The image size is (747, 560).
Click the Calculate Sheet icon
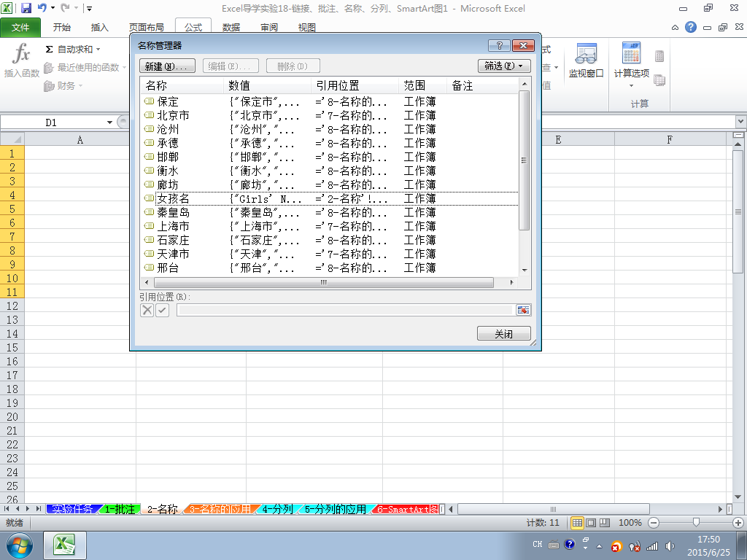tap(659, 80)
